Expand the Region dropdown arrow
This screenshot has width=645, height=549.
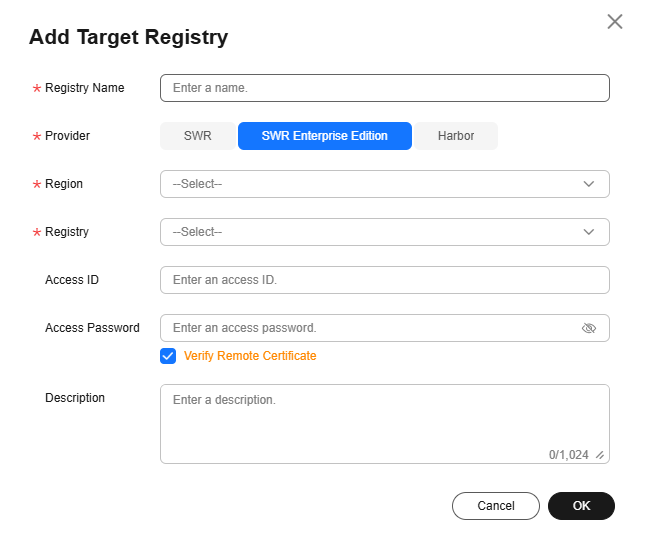pyautogui.click(x=589, y=184)
